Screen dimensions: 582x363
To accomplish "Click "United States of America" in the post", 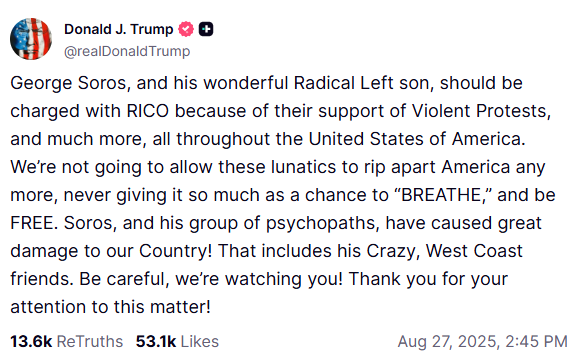I will pyautogui.click(x=415, y=139).
